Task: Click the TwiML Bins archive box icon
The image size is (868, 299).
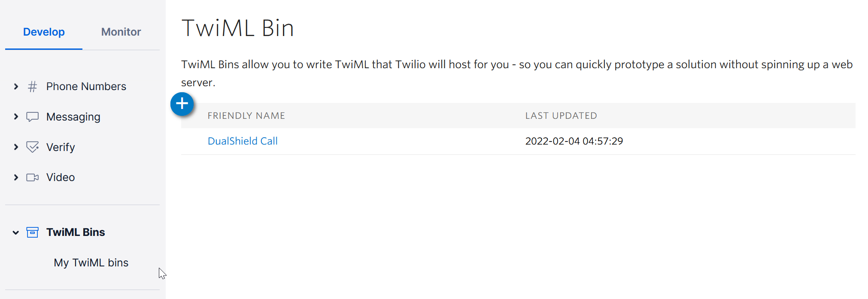Action: tap(32, 232)
